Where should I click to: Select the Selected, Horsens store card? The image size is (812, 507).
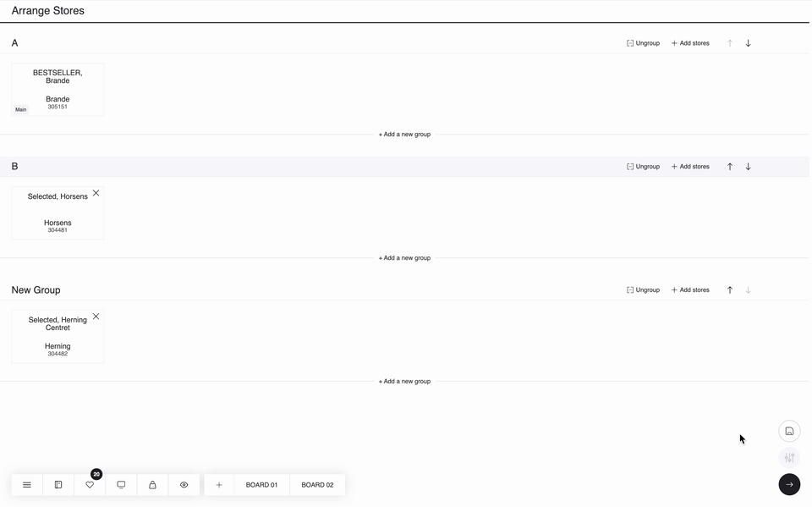pos(58,213)
